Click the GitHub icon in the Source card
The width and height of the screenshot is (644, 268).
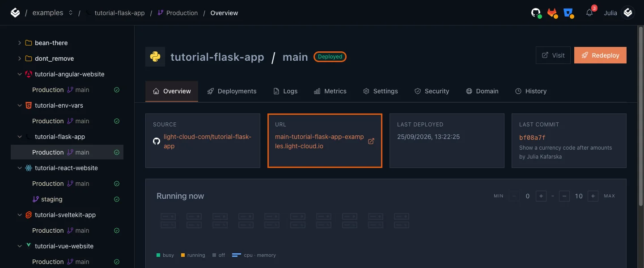point(157,141)
